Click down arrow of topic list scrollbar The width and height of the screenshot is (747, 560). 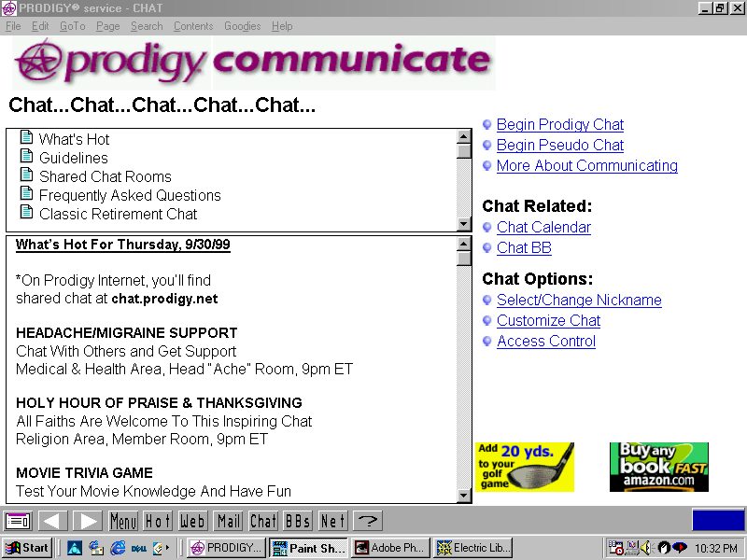463,224
